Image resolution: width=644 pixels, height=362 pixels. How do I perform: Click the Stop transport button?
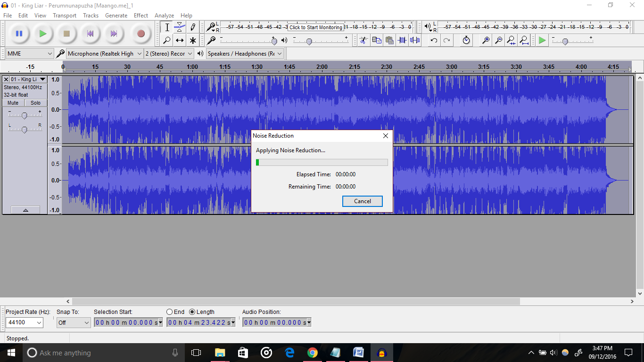(x=66, y=33)
